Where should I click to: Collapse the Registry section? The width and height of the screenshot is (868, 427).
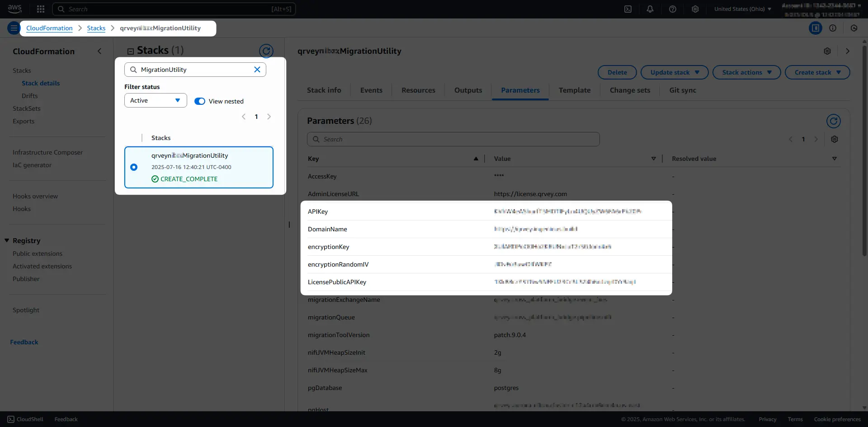pos(7,240)
